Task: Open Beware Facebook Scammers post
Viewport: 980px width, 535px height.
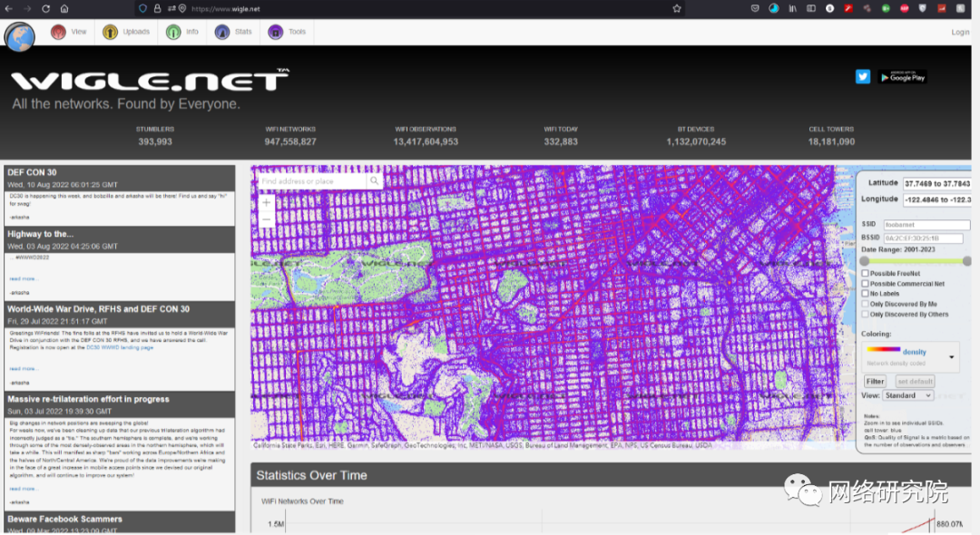Action: click(x=65, y=519)
